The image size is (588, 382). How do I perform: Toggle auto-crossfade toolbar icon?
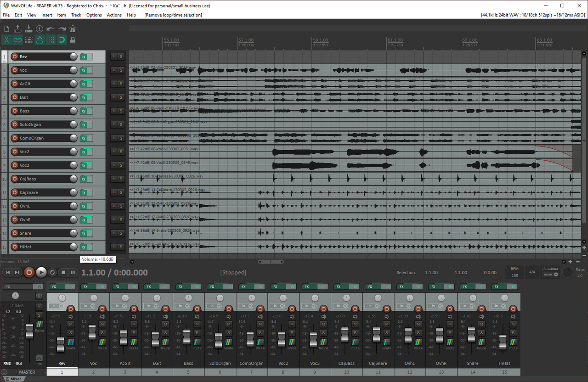click(x=6, y=40)
